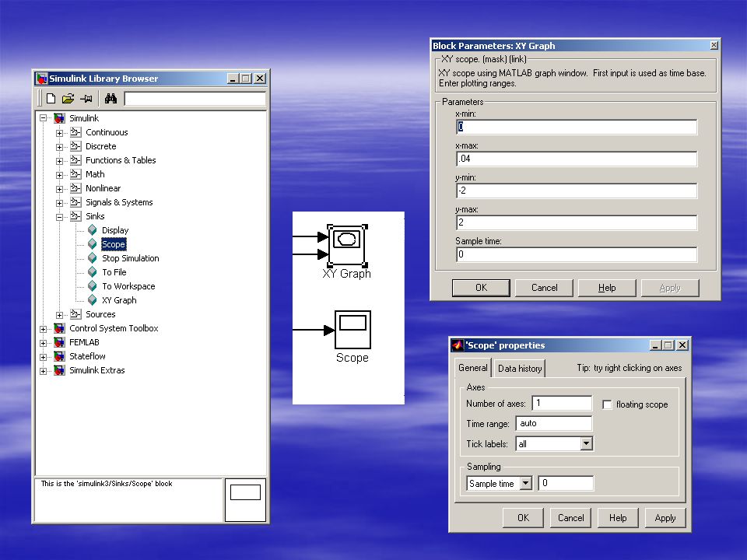
Task: Click the Stateflow library icon
Action: pos(60,356)
